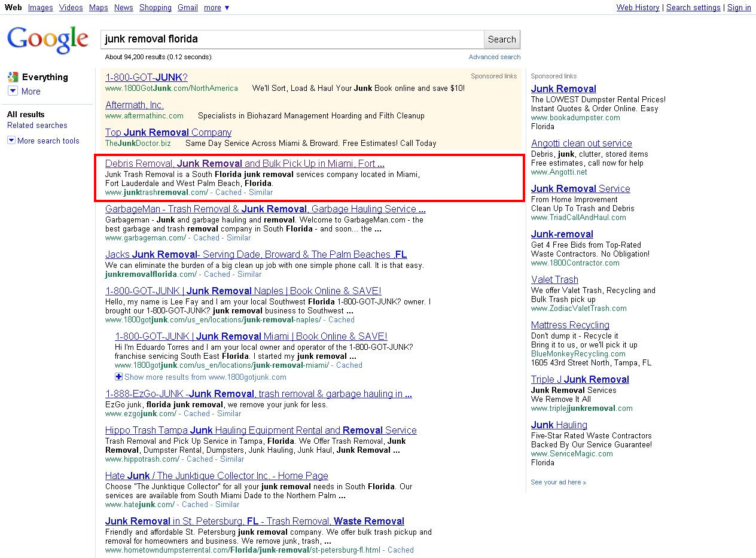The height and width of the screenshot is (558, 756).
Task: Open Videos in top navigation
Action: tap(71, 7)
